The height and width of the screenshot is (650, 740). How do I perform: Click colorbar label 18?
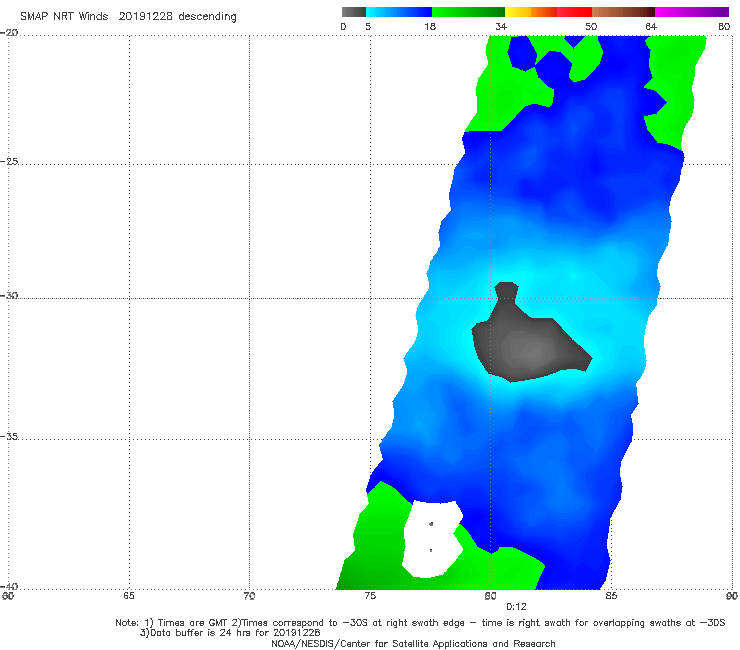tap(430, 26)
